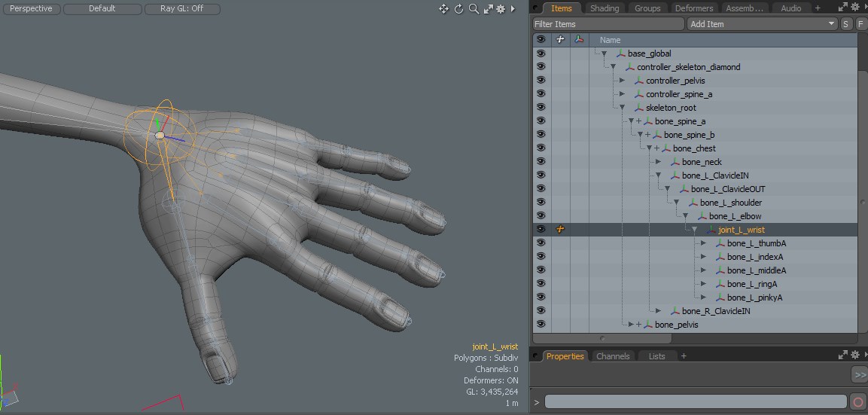The height and width of the screenshot is (415, 868).
Task: Click the command entry input field
Action: [x=696, y=401]
